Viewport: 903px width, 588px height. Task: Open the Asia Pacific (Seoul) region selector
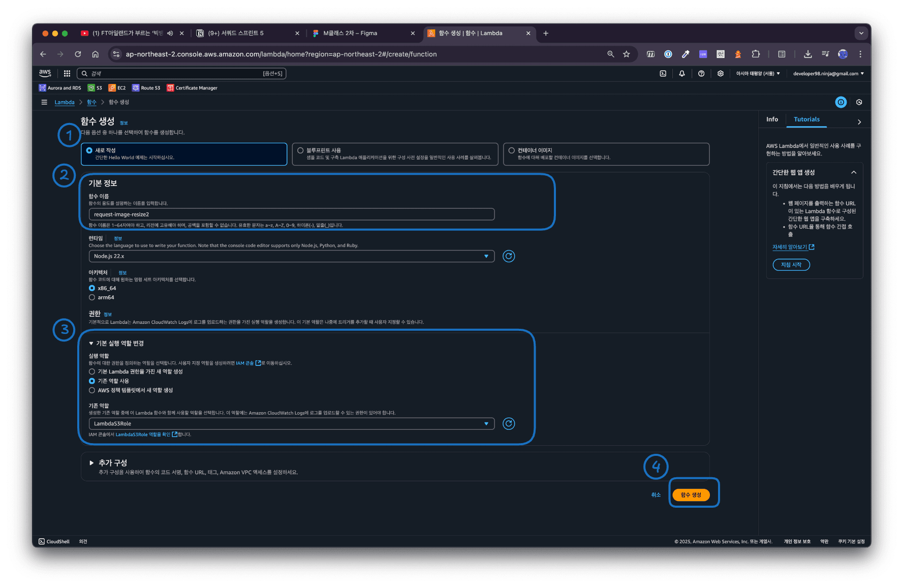pyautogui.click(x=758, y=74)
